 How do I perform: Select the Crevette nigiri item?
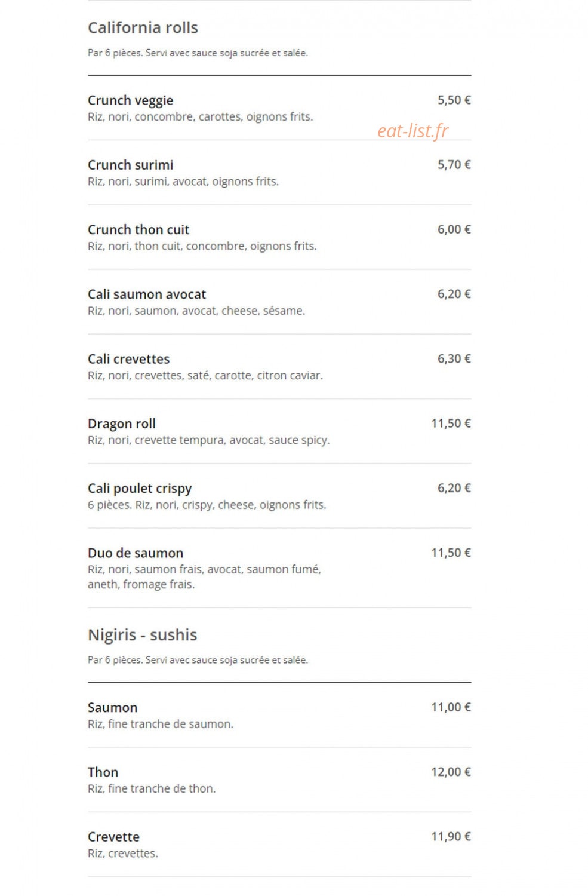pos(279,844)
